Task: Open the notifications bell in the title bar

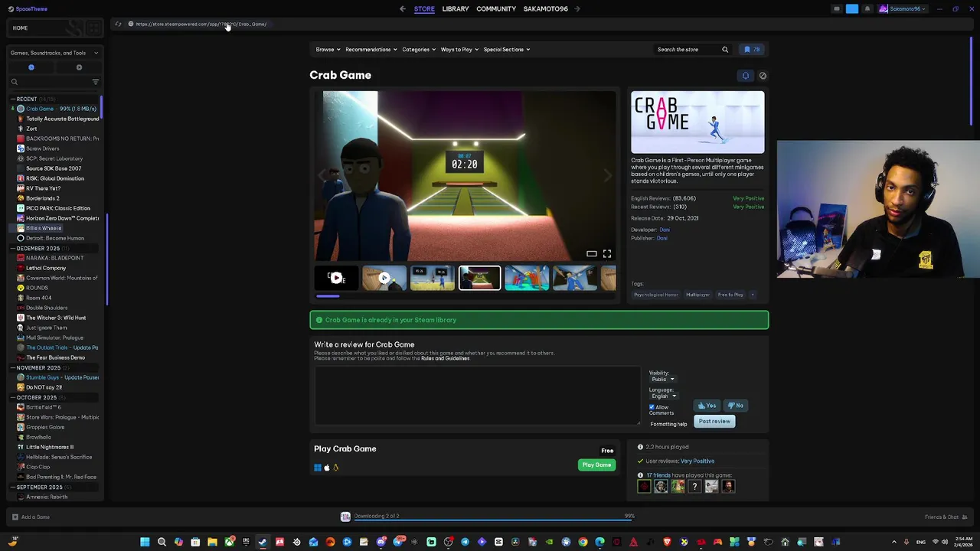Action: click(x=867, y=9)
